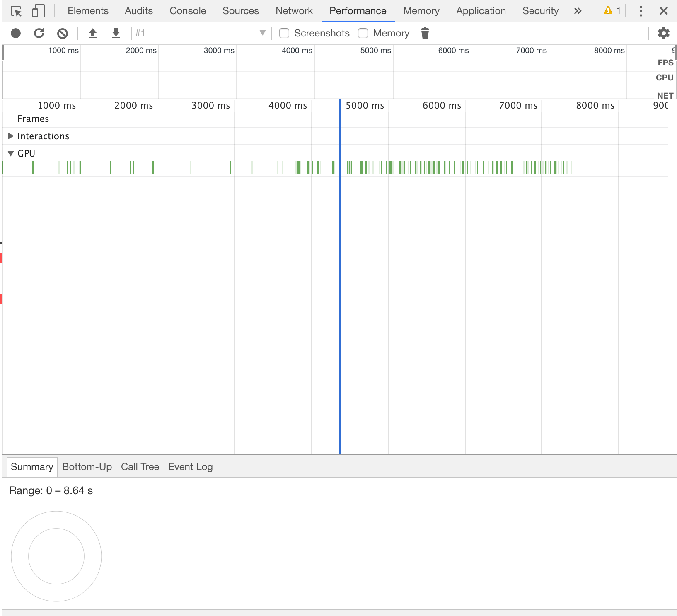Open the Console tab
This screenshot has height=616, width=677.
pos(188,11)
